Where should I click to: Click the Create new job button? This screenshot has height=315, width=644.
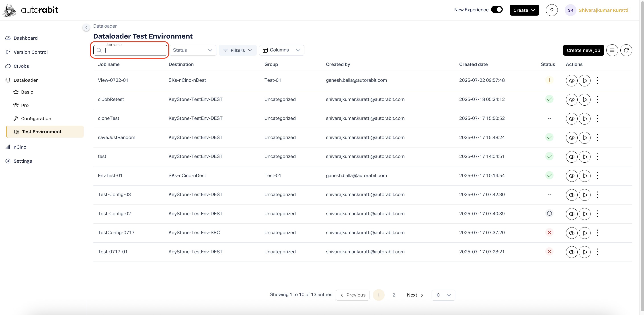tap(583, 50)
